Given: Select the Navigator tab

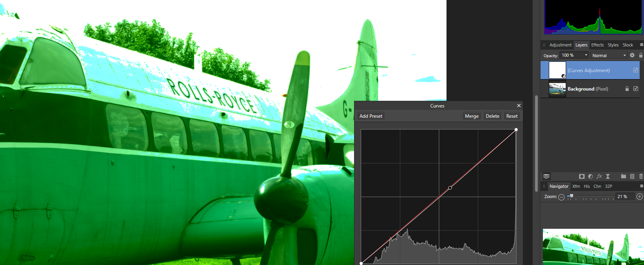Looking at the screenshot, I should [x=559, y=186].
